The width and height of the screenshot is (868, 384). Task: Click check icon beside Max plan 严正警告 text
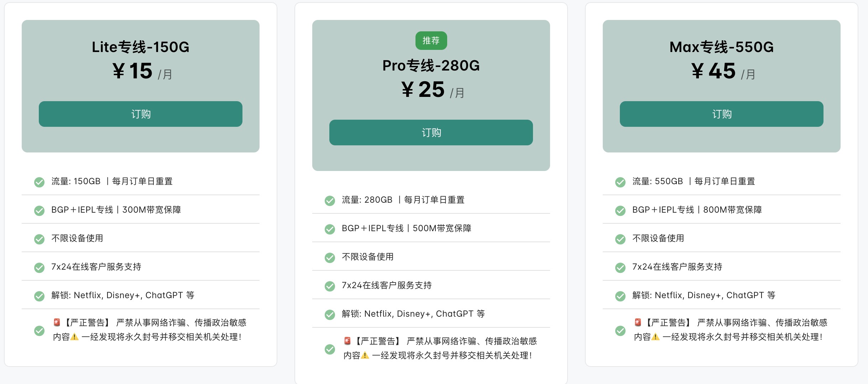click(x=620, y=331)
